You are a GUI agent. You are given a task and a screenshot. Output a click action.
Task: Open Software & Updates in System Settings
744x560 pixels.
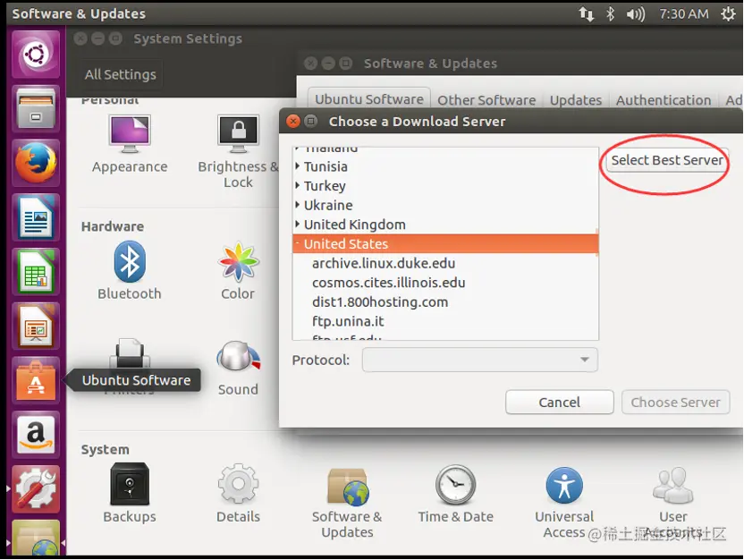[x=347, y=503]
